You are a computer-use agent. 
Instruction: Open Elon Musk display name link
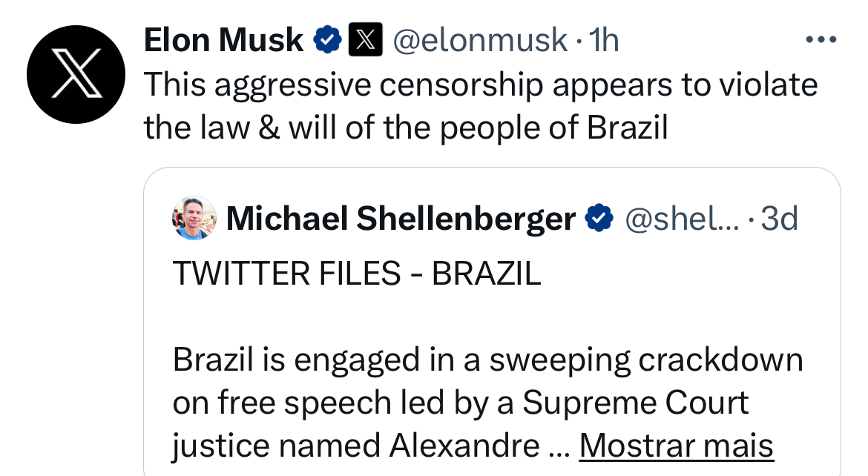[223, 40]
